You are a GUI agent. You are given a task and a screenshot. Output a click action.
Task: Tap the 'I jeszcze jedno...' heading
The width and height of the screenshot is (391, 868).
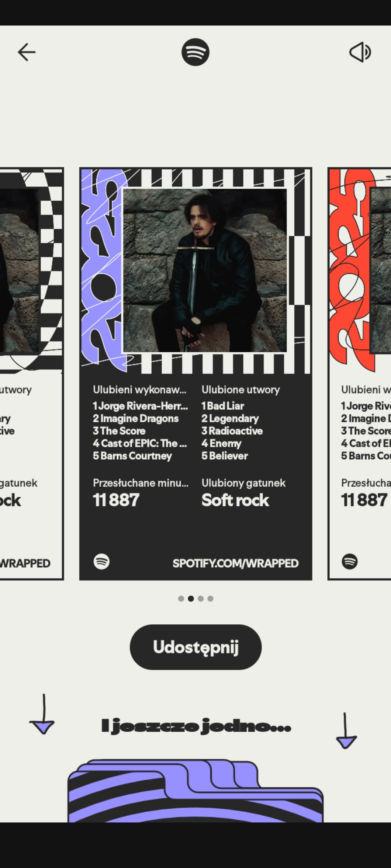pos(196,726)
